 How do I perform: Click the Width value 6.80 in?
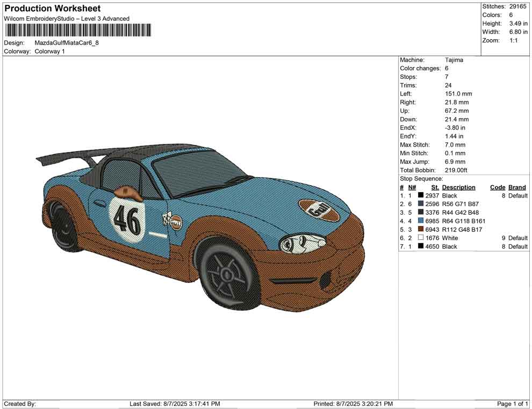[518, 32]
